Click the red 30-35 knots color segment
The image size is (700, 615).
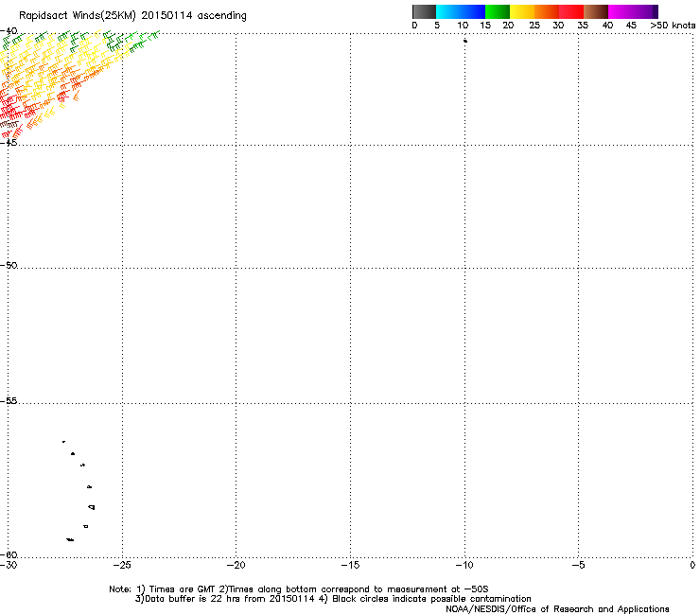point(571,11)
